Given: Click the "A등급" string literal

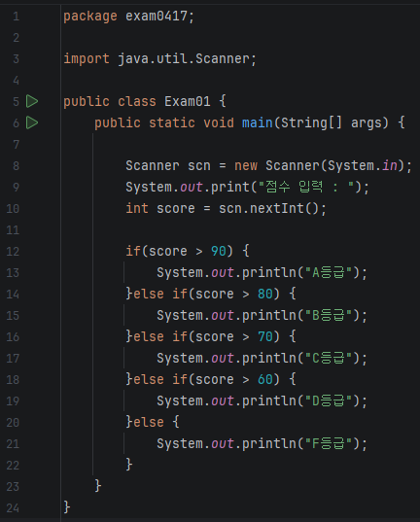Looking at the screenshot, I should point(329,272).
